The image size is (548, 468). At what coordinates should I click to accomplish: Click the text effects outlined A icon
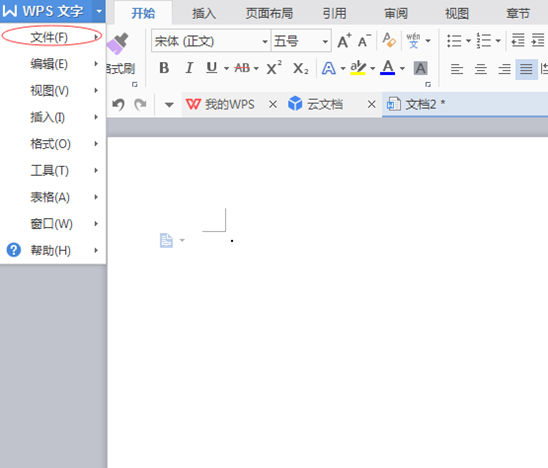329,69
